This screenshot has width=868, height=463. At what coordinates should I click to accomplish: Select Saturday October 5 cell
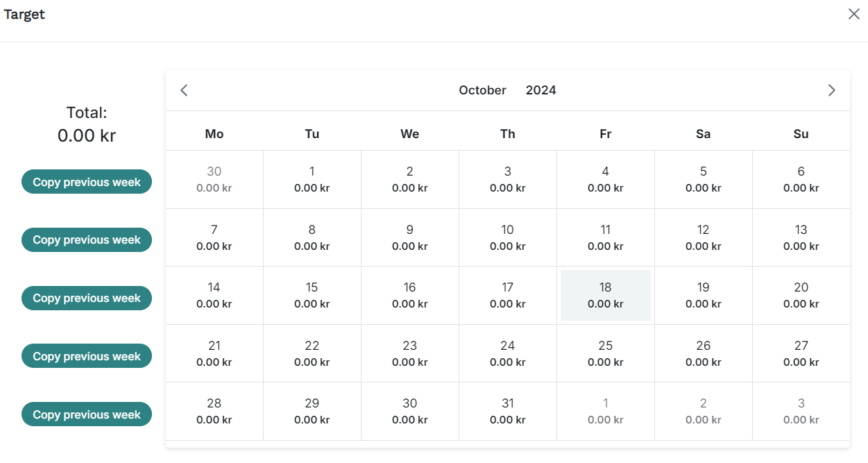click(x=704, y=179)
